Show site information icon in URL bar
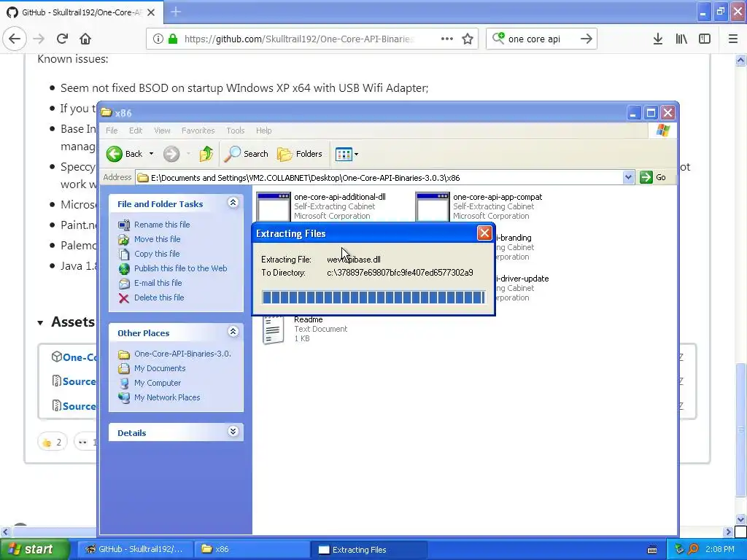 pyautogui.click(x=158, y=39)
